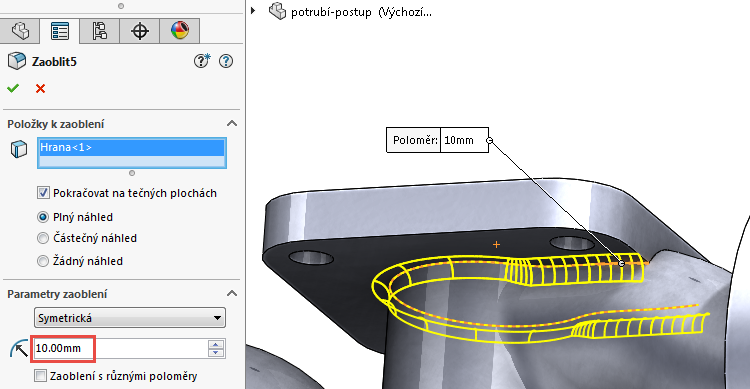The width and height of the screenshot is (750, 389).
Task: Open the DisplayManager color ball tab
Action: (179, 32)
